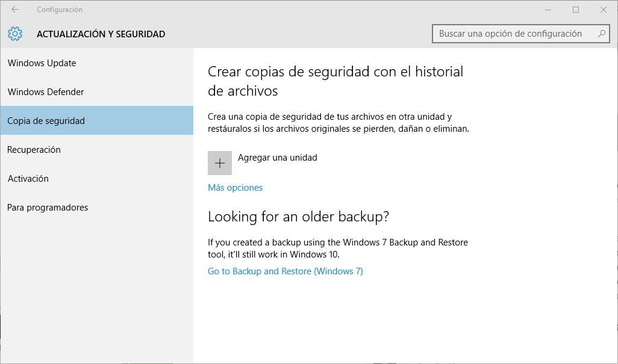The height and width of the screenshot is (364, 618).
Task: Focus the Buscar una opción de configuración field
Action: tap(512, 34)
